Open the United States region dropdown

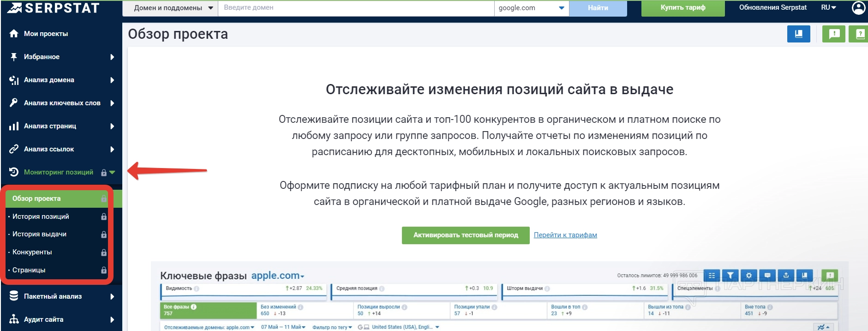[x=399, y=327]
